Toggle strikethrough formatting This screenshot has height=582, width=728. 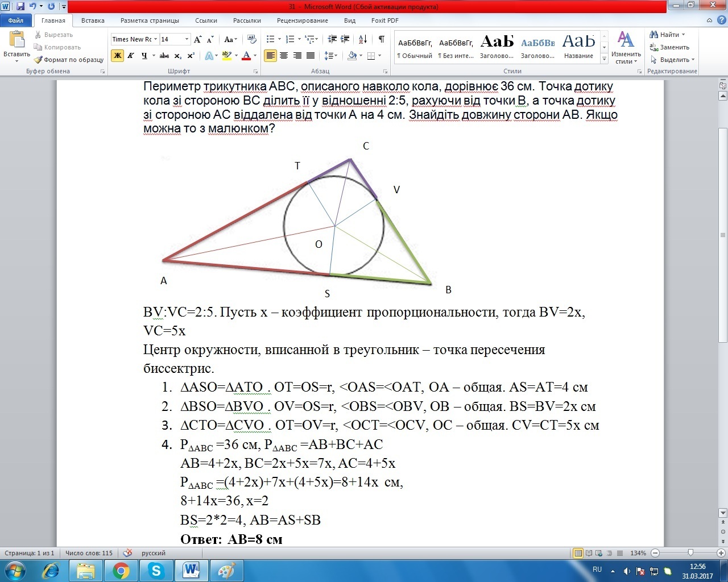point(164,56)
